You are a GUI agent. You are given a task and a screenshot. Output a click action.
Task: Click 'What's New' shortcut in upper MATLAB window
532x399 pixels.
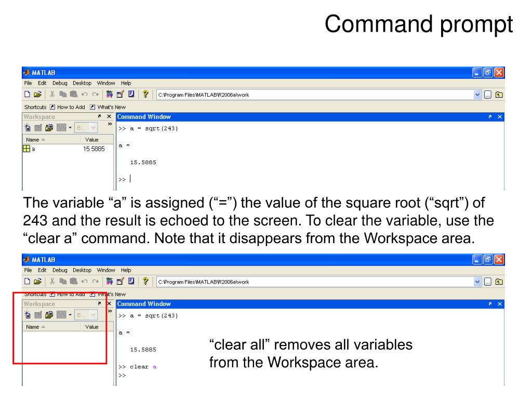coord(108,107)
